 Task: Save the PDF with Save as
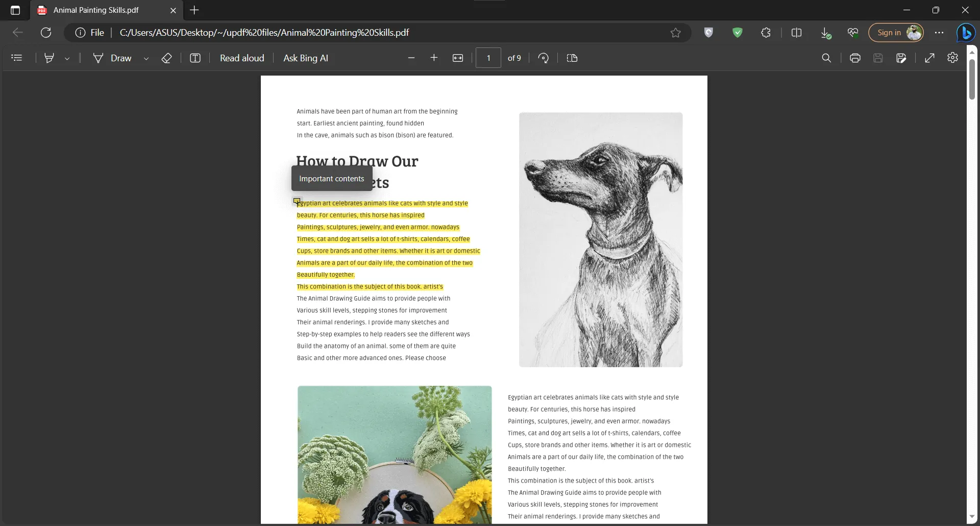pyautogui.click(x=901, y=58)
